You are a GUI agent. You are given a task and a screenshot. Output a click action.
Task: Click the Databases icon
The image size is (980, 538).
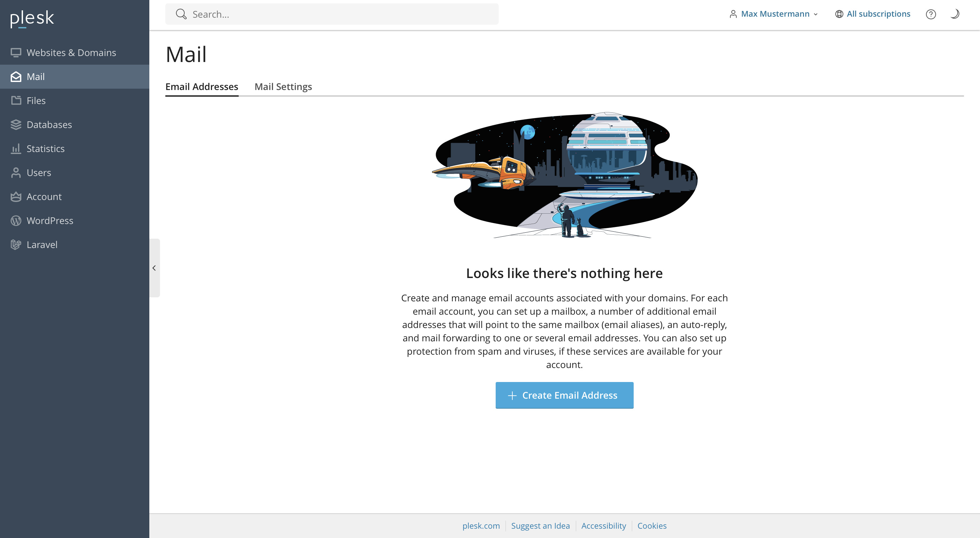(16, 124)
